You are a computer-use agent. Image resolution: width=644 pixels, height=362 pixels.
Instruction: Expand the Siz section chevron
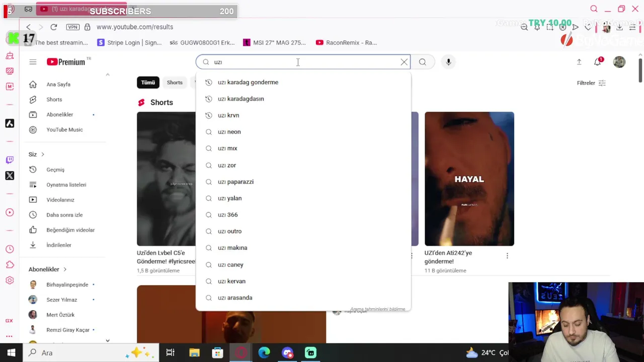tap(43, 154)
